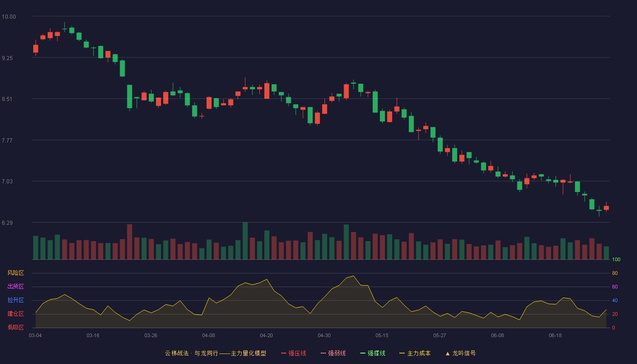Click the 10.00 price axis label
Screen dimensions: 637x364
[9, 17]
